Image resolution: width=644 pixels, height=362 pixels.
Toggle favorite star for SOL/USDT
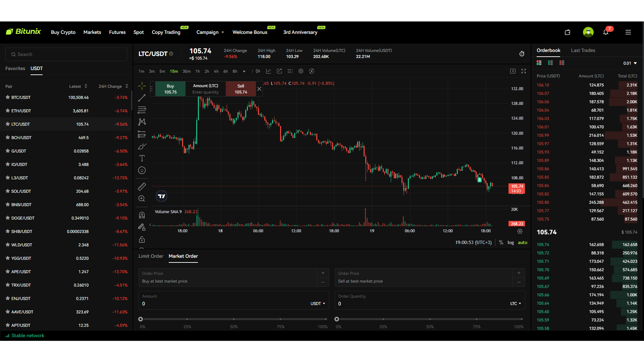click(x=8, y=191)
